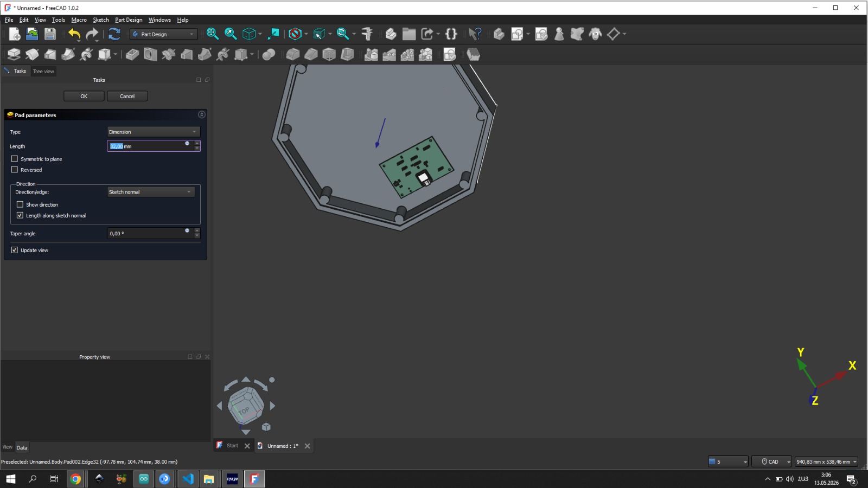Open the status bar dropdown showing 5
The width and height of the screenshot is (868, 488).
728,461
